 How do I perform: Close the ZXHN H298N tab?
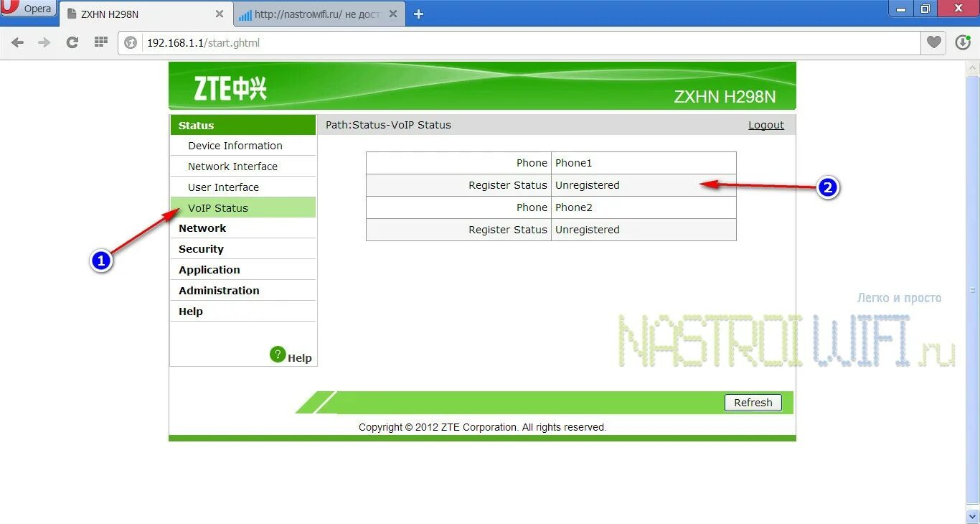(220, 14)
